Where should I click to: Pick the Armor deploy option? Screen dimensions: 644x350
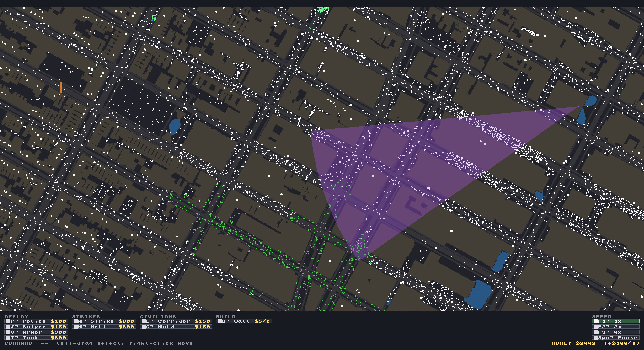(36, 332)
